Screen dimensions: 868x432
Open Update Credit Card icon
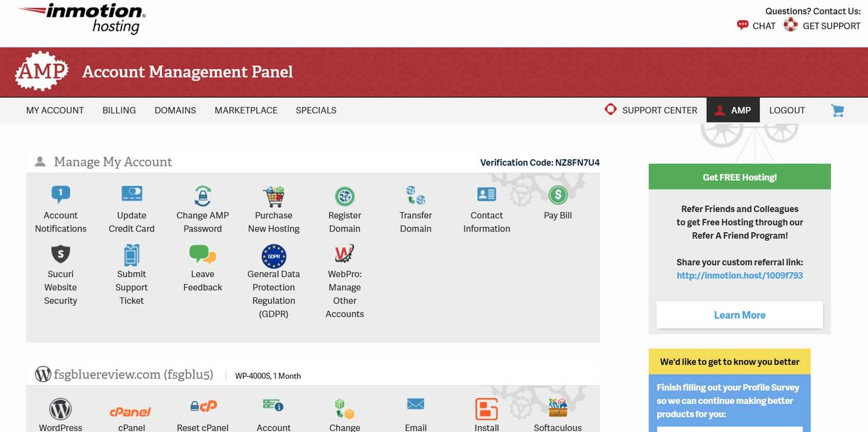point(132,194)
